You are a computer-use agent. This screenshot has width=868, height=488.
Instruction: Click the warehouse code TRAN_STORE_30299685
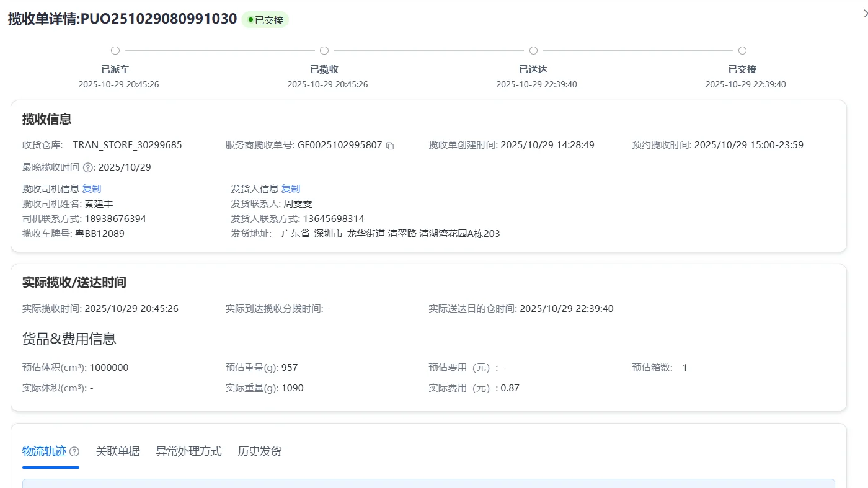pyautogui.click(x=128, y=145)
